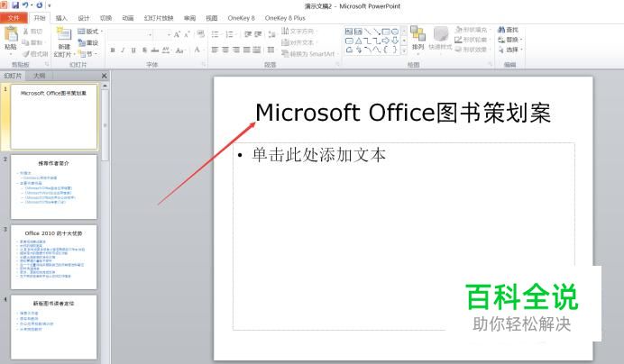This screenshot has height=364, width=624.
Task: Customize Quick Access Toolbar dropdown arrow
Action: point(50,5)
